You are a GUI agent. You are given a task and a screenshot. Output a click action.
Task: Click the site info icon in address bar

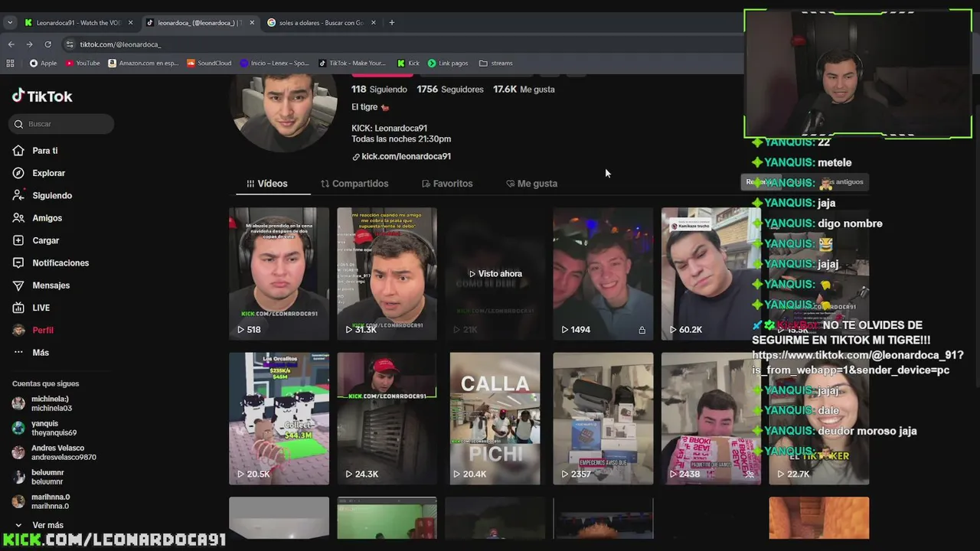[x=70, y=44]
